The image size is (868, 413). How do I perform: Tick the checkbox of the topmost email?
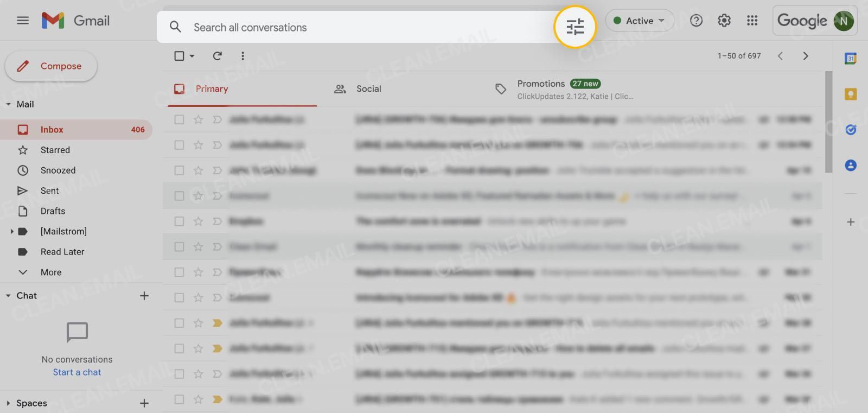(179, 119)
